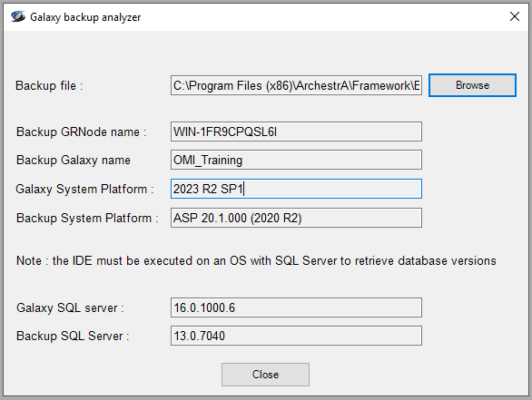Select the OMI_Training galaxy name field
The height and width of the screenshot is (400, 532).
click(x=296, y=160)
